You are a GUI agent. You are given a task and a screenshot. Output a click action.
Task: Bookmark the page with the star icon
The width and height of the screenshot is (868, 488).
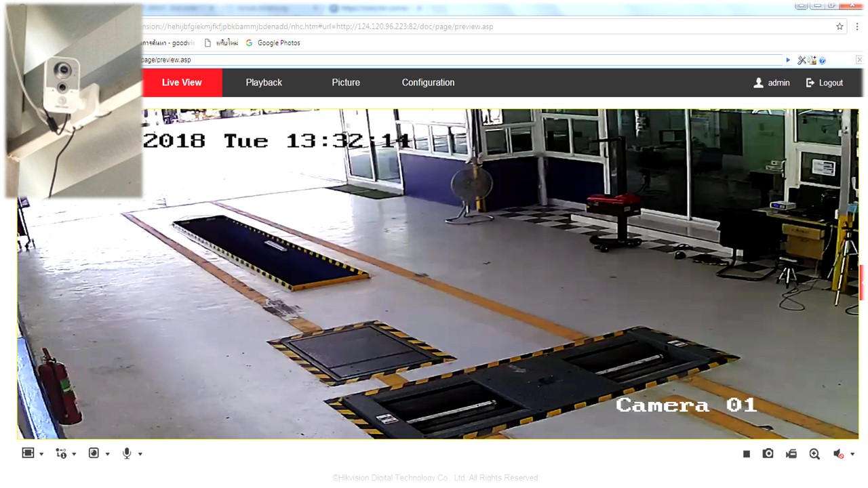coord(840,27)
